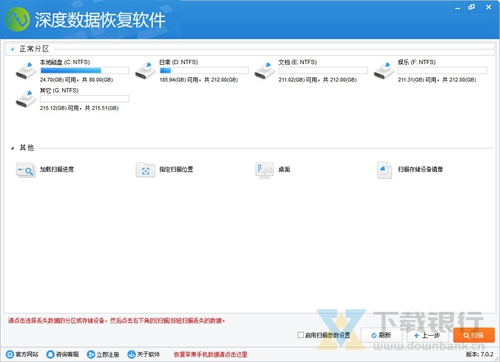The image size is (500, 362).
Task: Open the load scan progress icon
Action: [x=26, y=170]
